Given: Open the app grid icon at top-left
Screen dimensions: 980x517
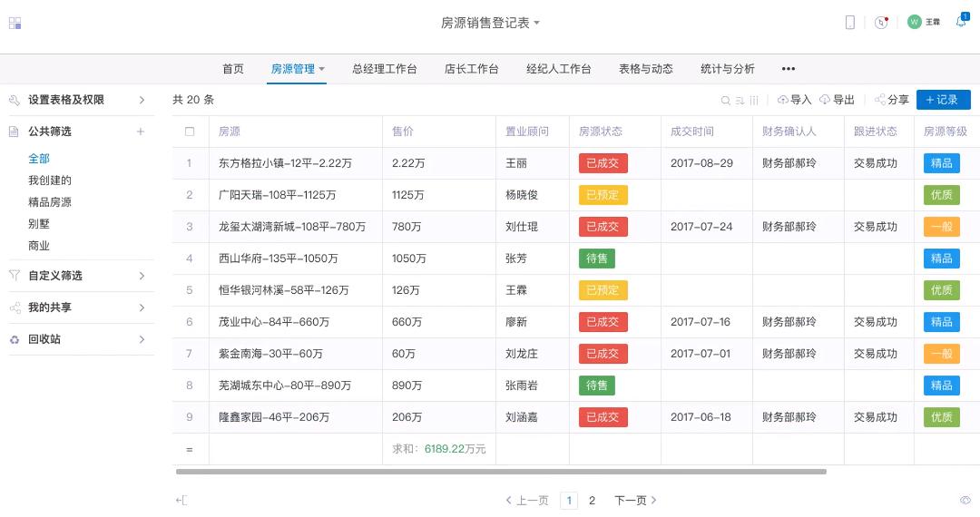Looking at the screenshot, I should point(15,23).
